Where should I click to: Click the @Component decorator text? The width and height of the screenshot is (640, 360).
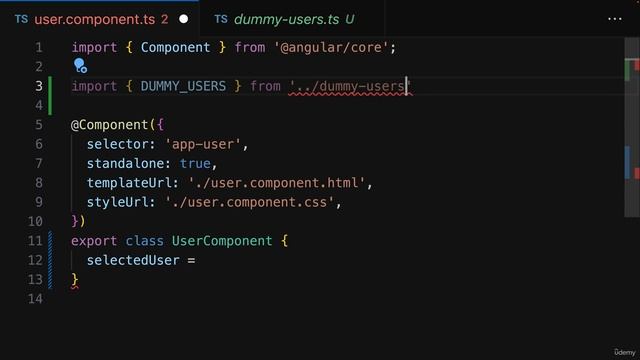tap(109, 124)
